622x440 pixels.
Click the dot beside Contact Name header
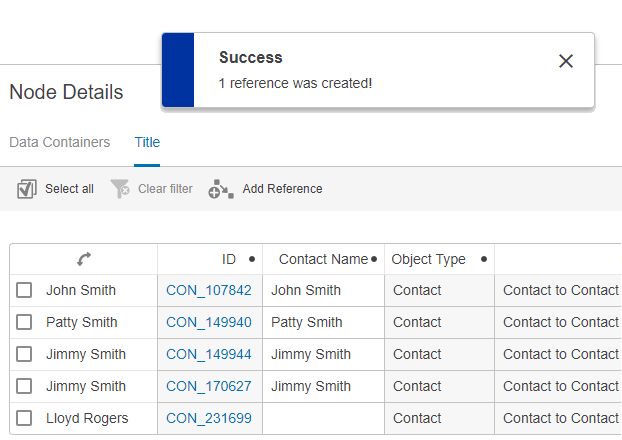click(374, 259)
